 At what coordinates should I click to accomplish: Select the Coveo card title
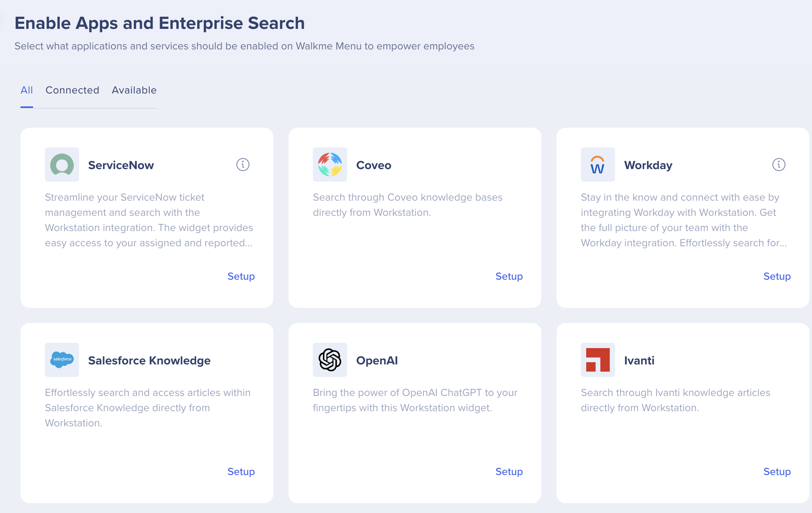374,165
